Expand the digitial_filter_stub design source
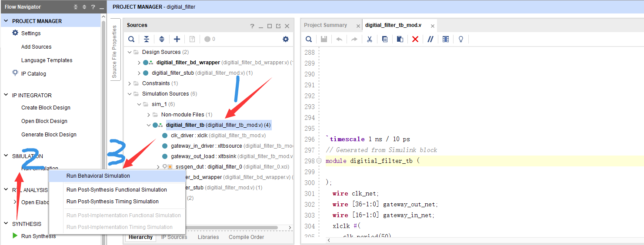The image size is (644, 245). [139, 73]
